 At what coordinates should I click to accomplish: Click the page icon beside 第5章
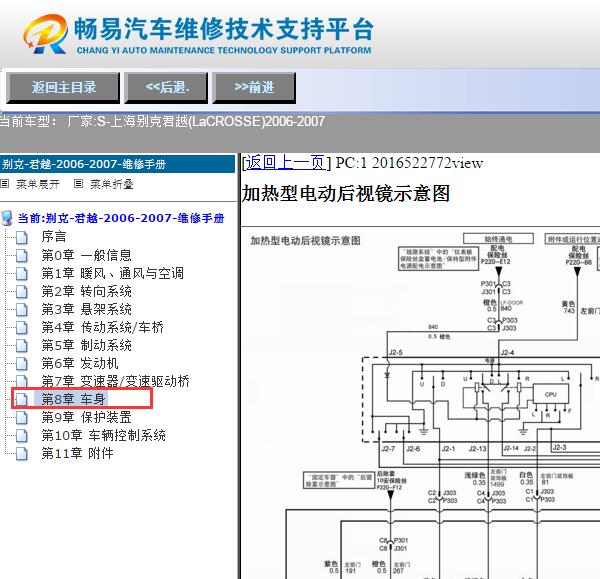(x=21, y=346)
